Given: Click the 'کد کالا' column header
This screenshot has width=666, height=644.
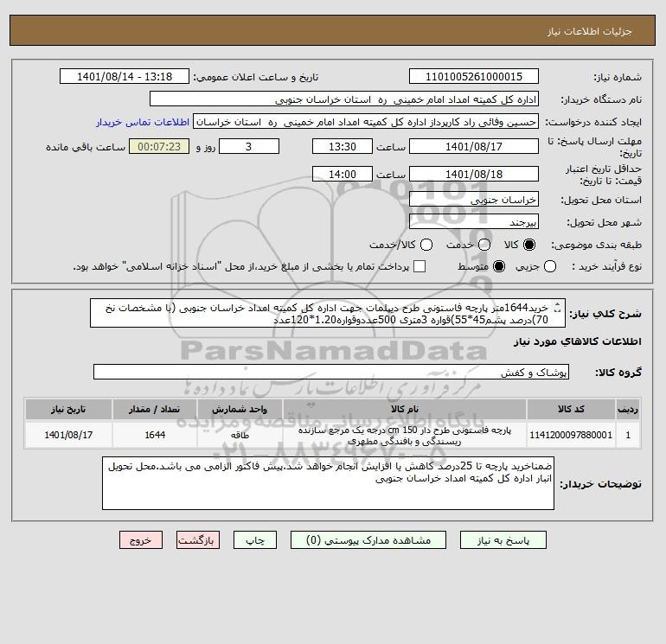Looking at the screenshot, I should pyautogui.click(x=571, y=409).
